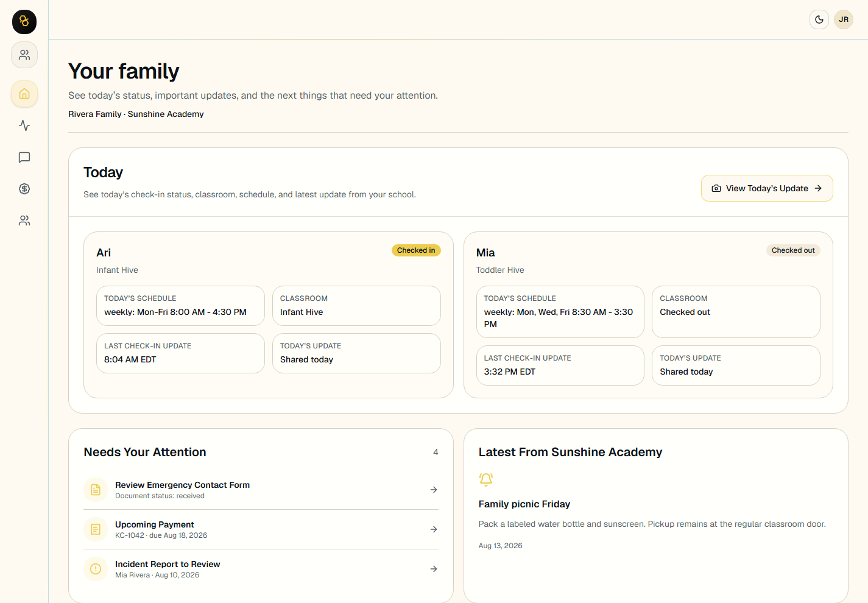
Task: Click Ari's Last Check-In Update 8:04 AM EDT
Action: pyautogui.click(x=180, y=353)
